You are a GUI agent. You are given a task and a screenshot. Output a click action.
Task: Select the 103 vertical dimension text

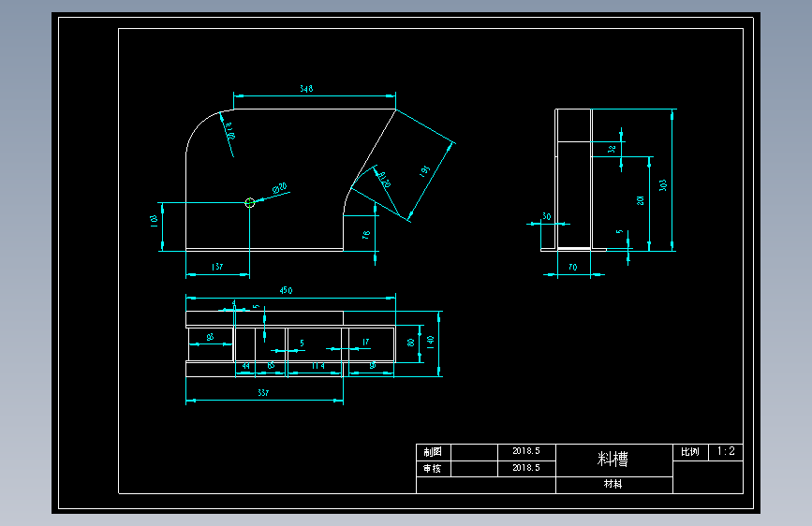[154, 222]
